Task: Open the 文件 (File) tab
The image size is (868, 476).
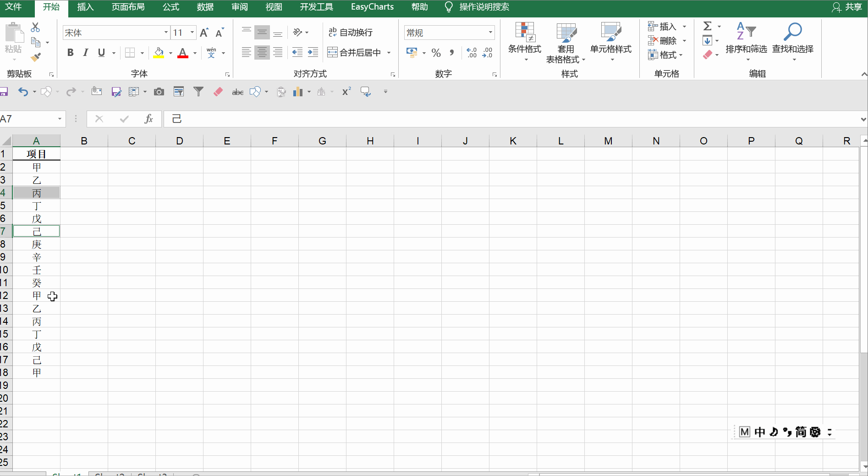Action: tap(13, 7)
